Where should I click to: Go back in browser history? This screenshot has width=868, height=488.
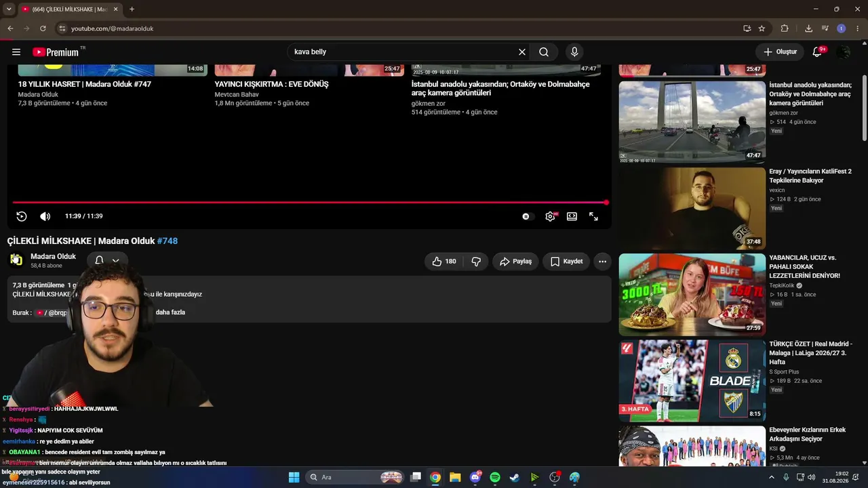[x=10, y=28]
